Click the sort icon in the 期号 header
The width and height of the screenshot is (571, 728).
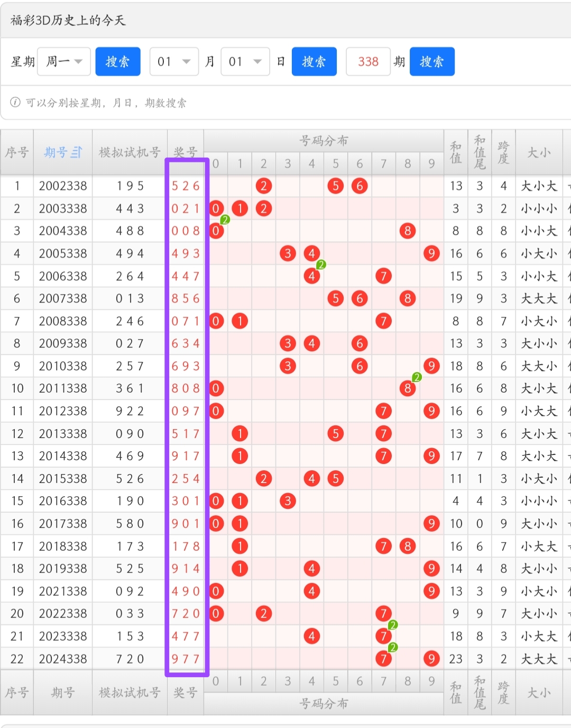coord(77,152)
